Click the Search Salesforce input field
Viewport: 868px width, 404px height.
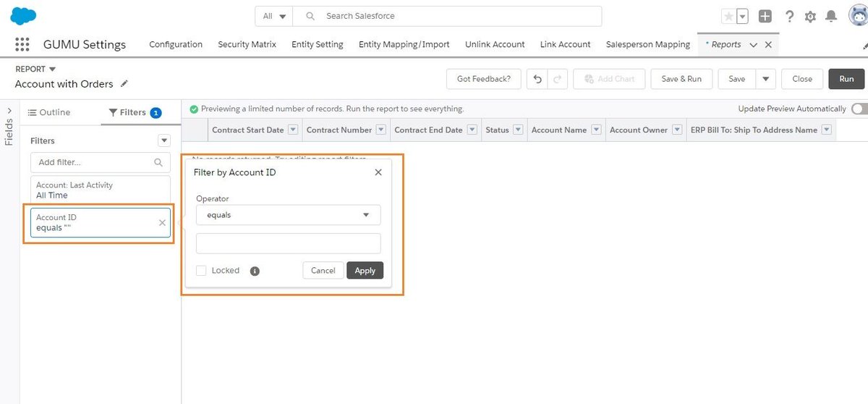coord(447,16)
